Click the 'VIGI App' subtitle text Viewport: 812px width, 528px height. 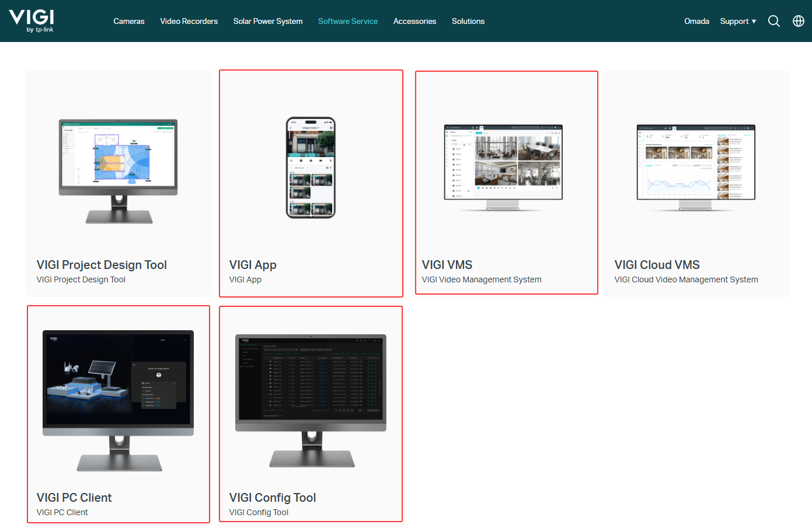[245, 279]
